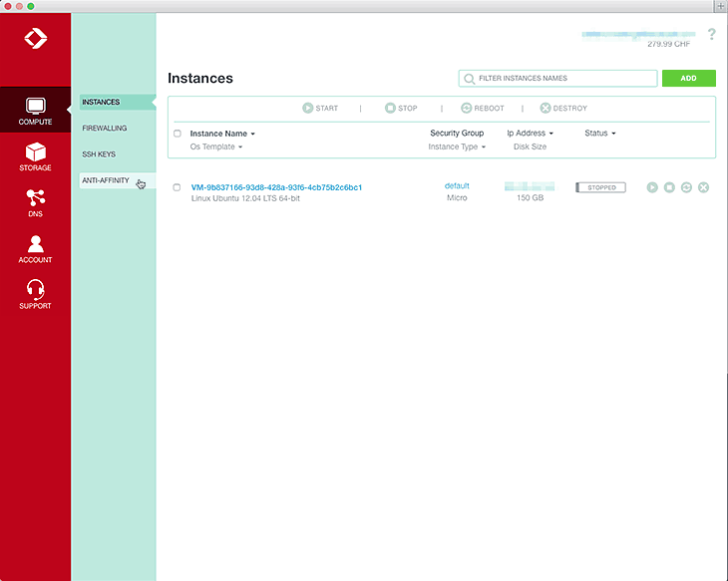Click the STOP toolbar button
The width and height of the screenshot is (728, 581).
(x=401, y=108)
